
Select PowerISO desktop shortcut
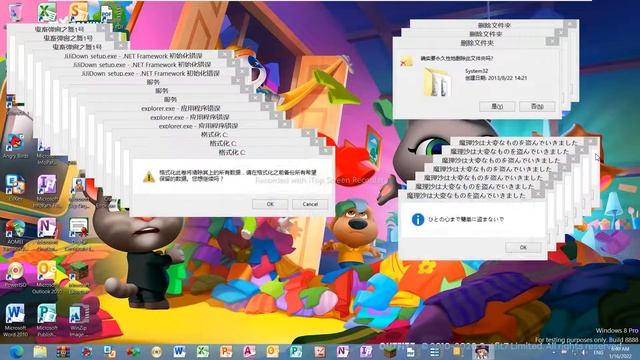pos(16,275)
